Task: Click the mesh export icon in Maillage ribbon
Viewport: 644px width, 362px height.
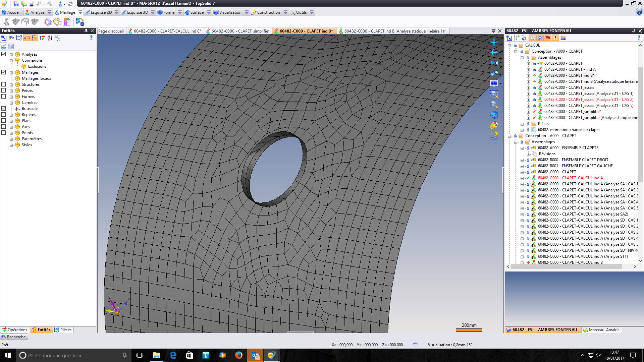Action: tap(80, 22)
